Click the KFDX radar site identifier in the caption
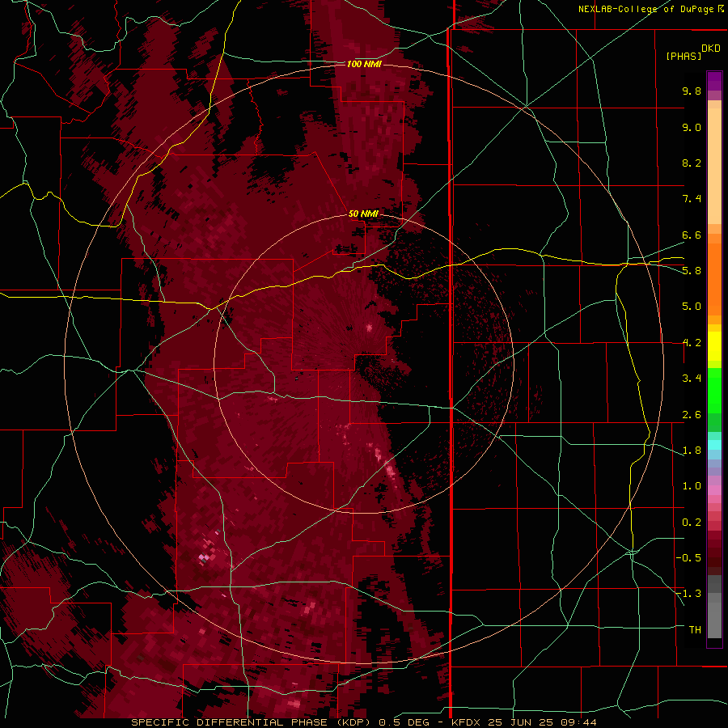Image resolution: width=728 pixels, height=728 pixels. click(x=464, y=722)
